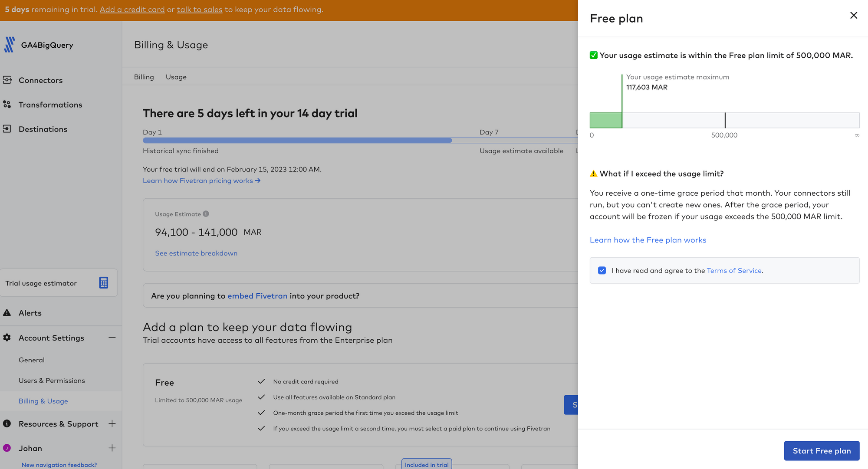Open the embed Fivetran link

point(257,295)
